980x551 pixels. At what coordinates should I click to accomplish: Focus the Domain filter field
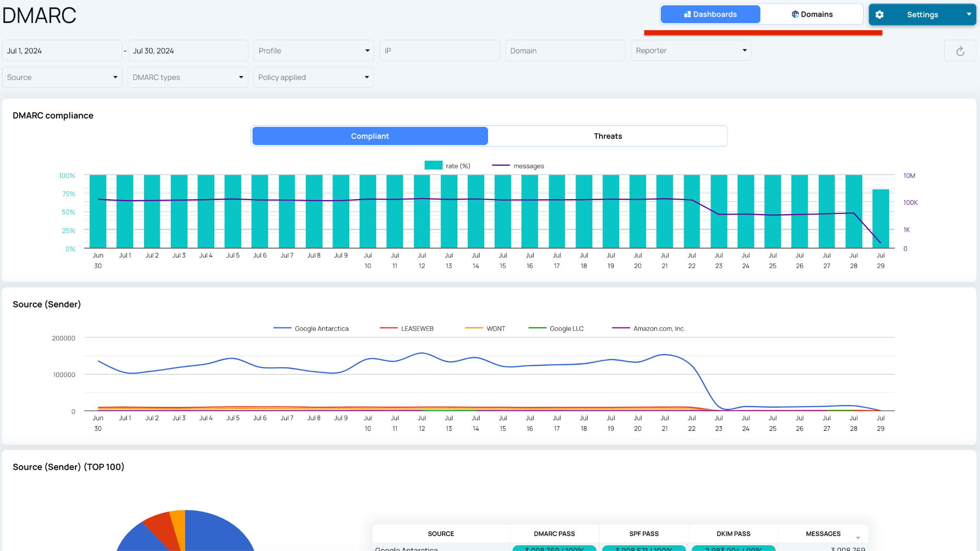coord(566,51)
